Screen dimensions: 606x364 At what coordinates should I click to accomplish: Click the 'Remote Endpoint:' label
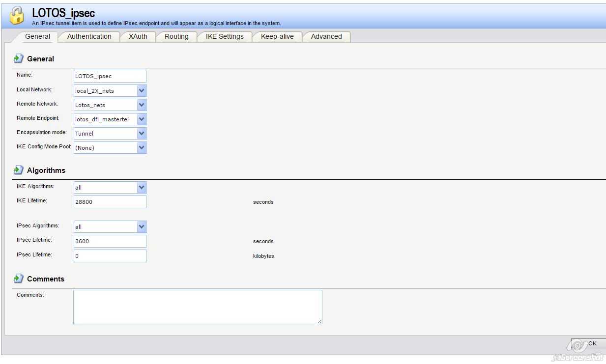(38, 118)
